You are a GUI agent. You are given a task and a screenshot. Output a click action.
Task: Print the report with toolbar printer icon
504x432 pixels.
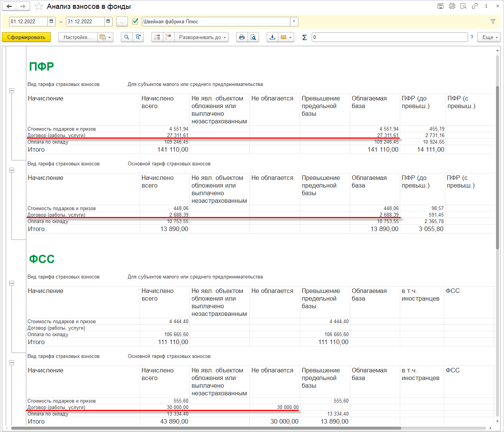point(242,37)
